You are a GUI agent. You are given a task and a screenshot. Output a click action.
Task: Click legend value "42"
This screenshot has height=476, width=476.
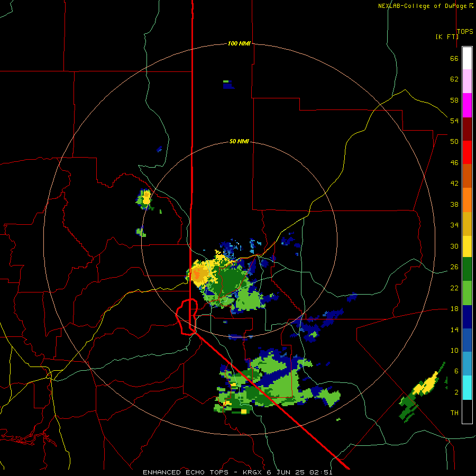coord(454,184)
